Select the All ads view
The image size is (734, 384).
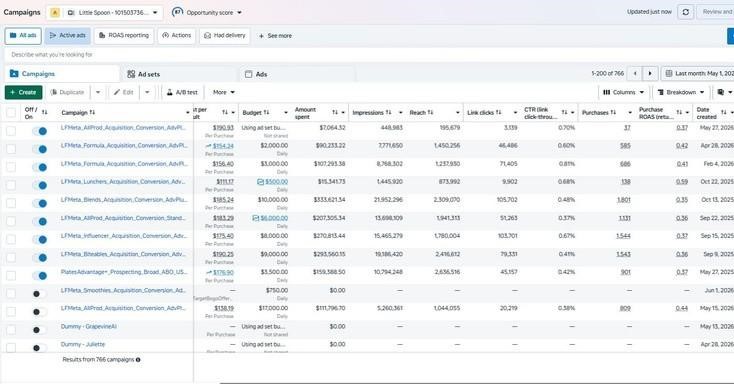[x=23, y=36]
